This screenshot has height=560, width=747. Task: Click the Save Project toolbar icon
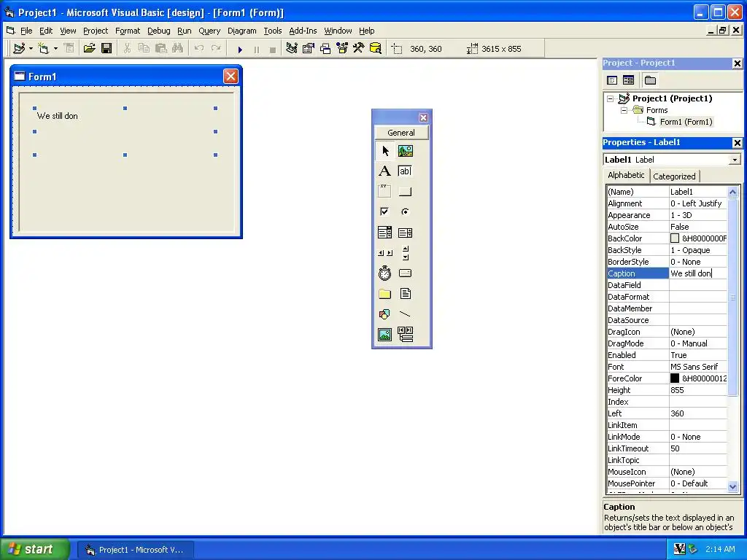tap(107, 49)
